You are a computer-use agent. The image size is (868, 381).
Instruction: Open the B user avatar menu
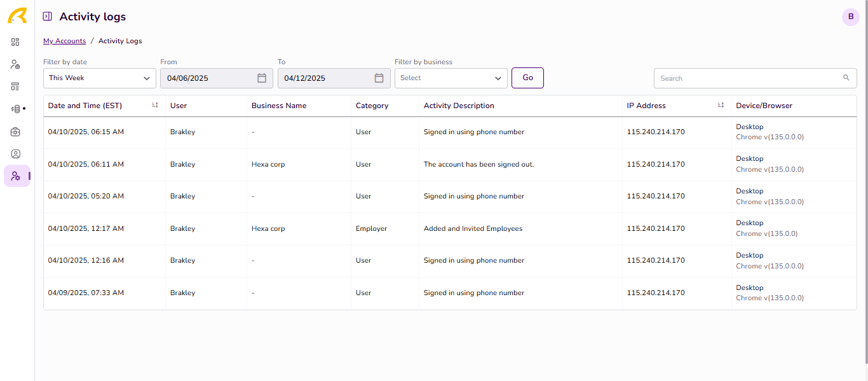tap(851, 17)
